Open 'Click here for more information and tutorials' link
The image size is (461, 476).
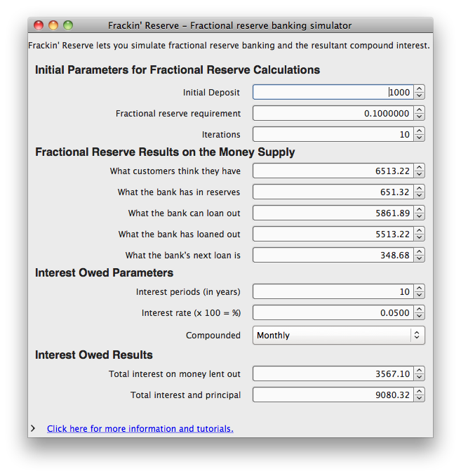140,429
